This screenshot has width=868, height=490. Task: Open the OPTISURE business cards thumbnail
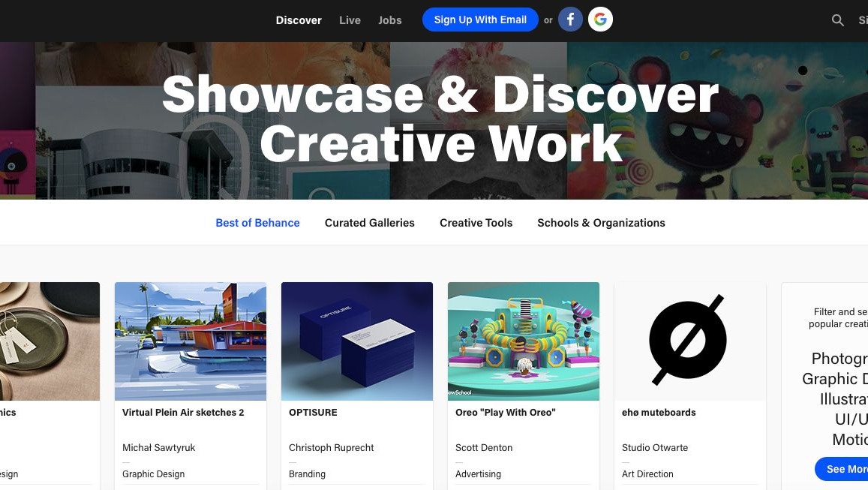pyautogui.click(x=357, y=341)
